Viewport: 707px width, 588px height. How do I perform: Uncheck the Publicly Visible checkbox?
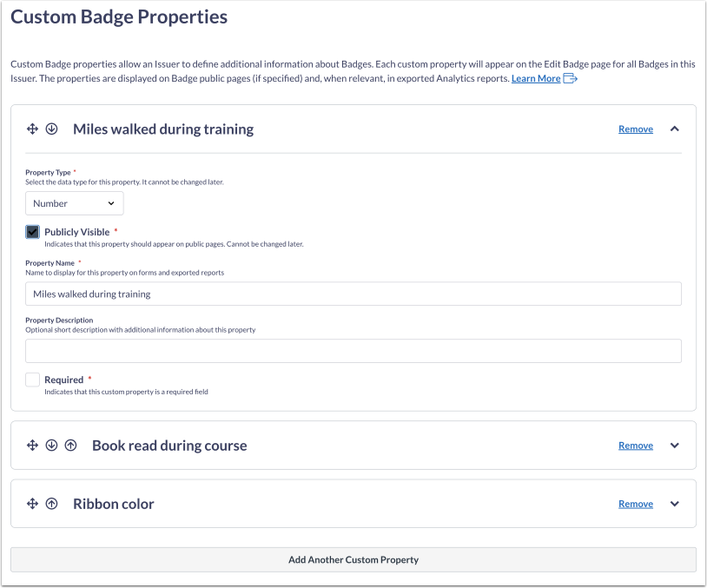[32, 231]
